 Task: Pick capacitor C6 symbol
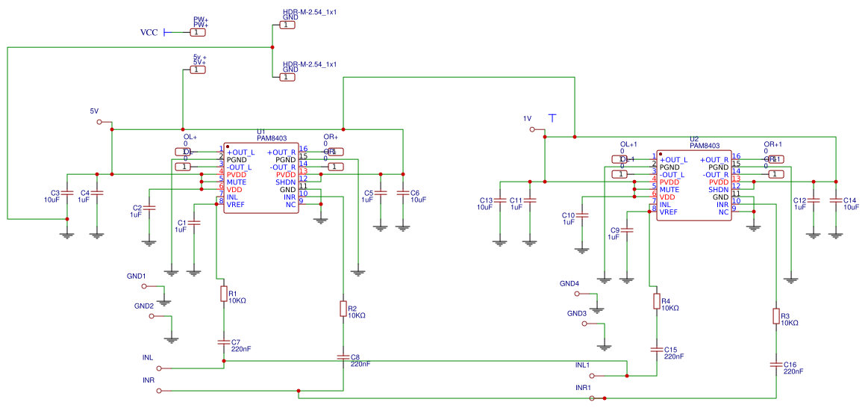coord(403,193)
